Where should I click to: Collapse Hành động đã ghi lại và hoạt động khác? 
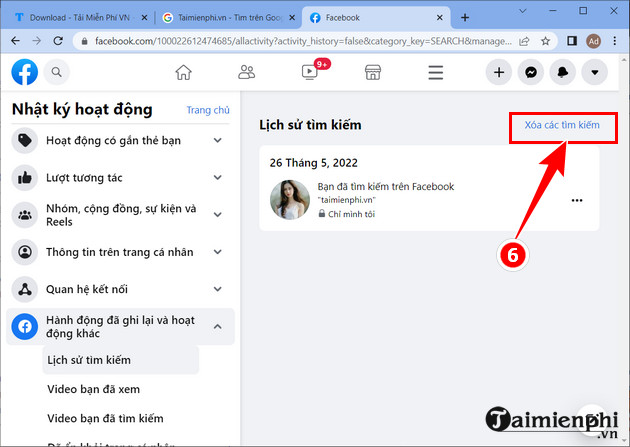(x=217, y=327)
